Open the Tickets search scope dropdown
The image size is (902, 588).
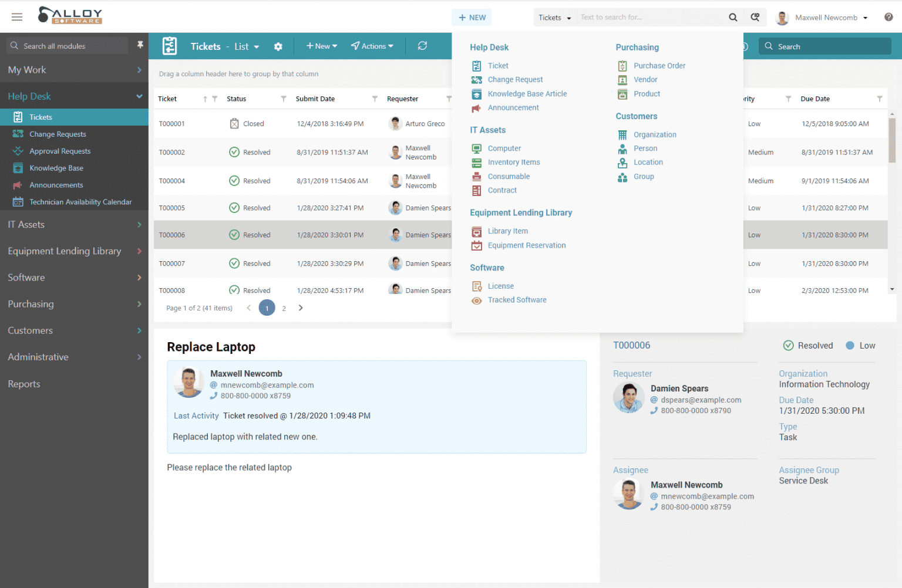point(554,17)
